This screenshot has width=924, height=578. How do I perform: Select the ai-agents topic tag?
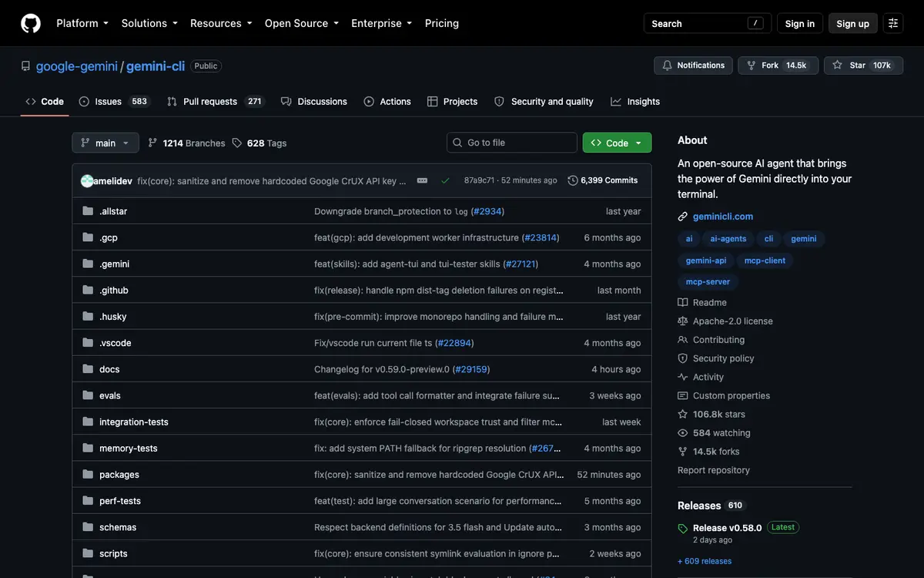(x=728, y=239)
